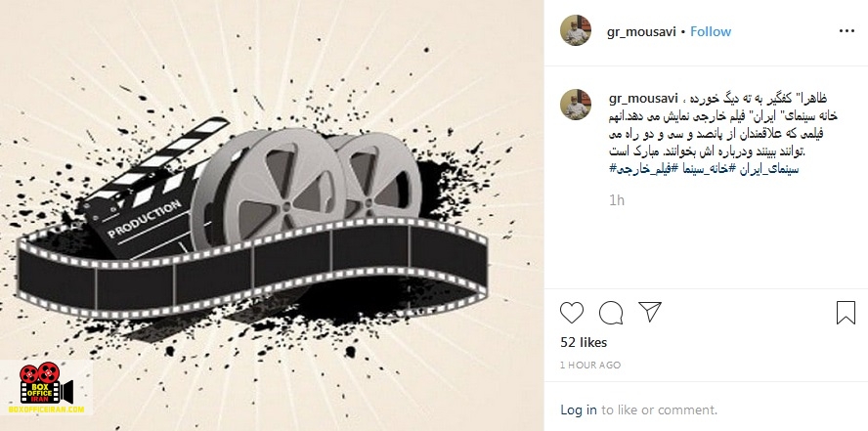Like the post with the heart icon
868x431 pixels.
point(571,313)
